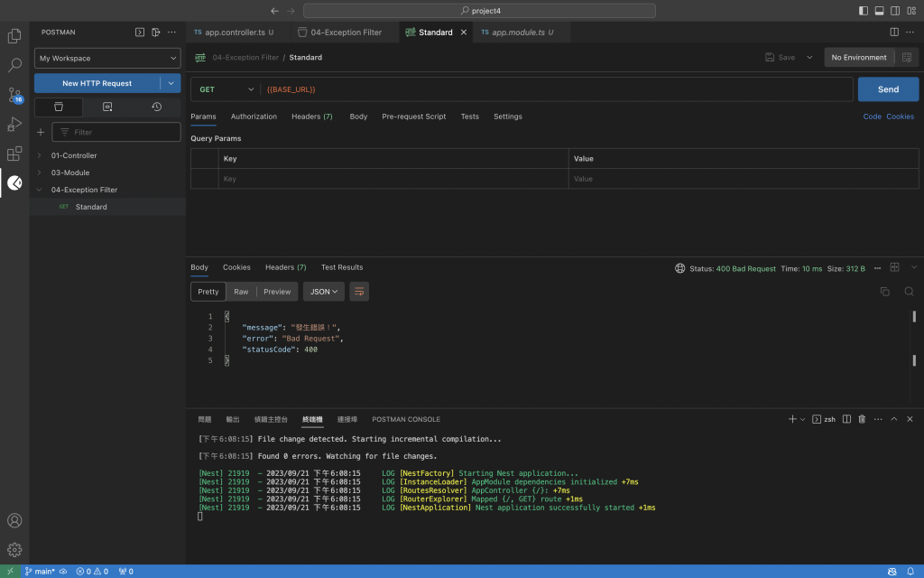Open Source Control view with 16 badge
This screenshot has width=924, height=578.
[x=14, y=95]
